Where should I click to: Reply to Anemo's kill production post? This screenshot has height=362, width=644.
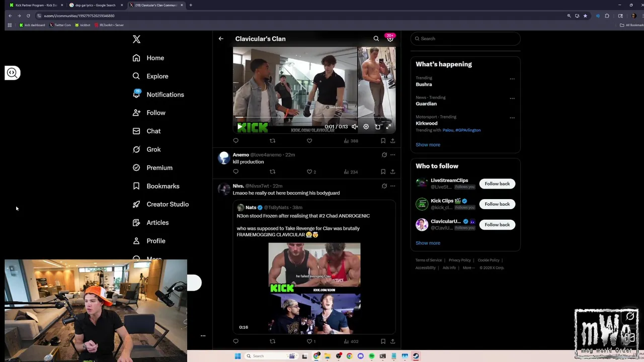click(235, 171)
